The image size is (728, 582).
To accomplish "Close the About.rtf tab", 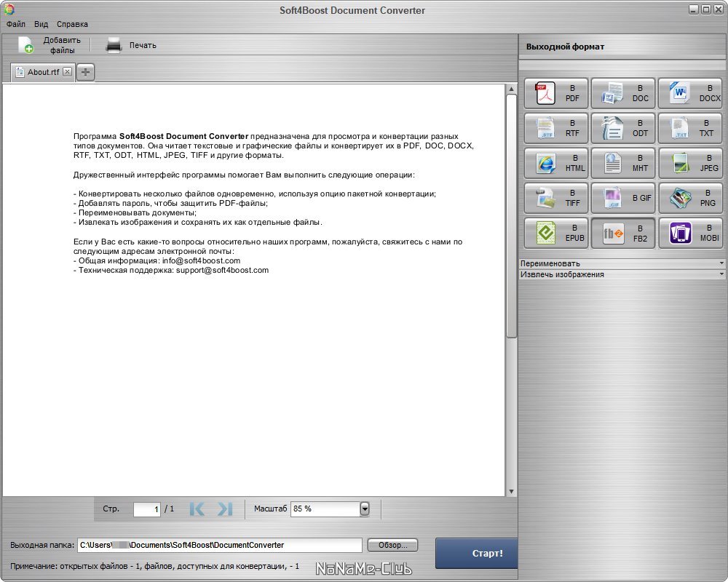I will tap(67, 72).
